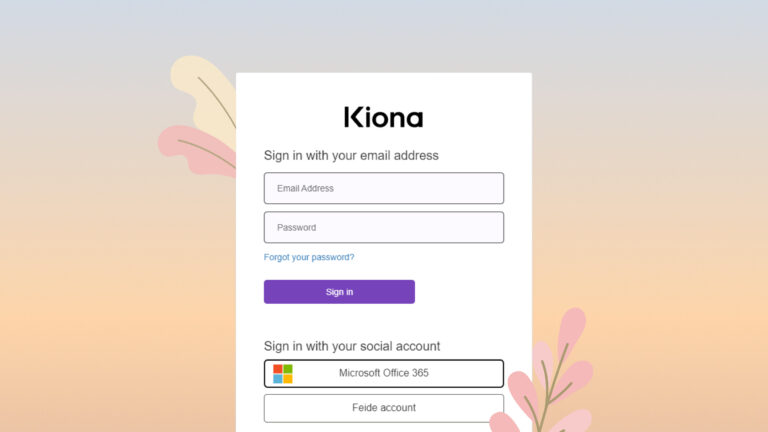The width and height of the screenshot is (768, 432).
Task: Focus the Email Address field
Action: point(384,188)
